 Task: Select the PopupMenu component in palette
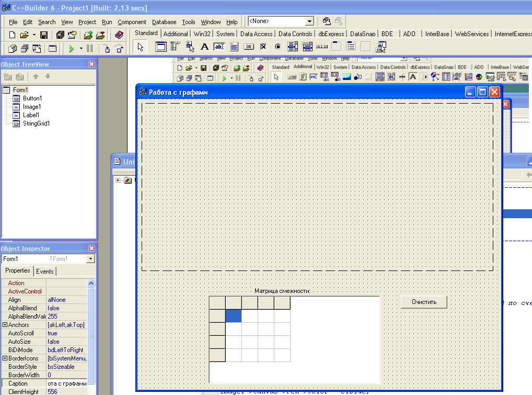(x=190, y=47)
